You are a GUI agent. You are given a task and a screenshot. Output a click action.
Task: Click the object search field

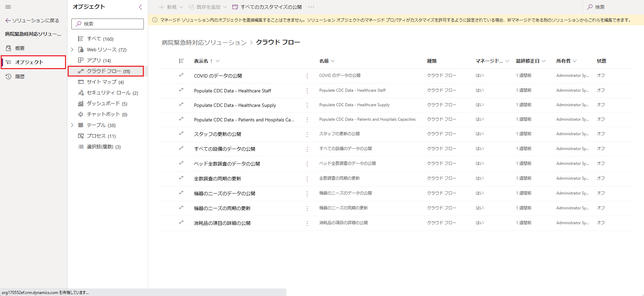107,24
